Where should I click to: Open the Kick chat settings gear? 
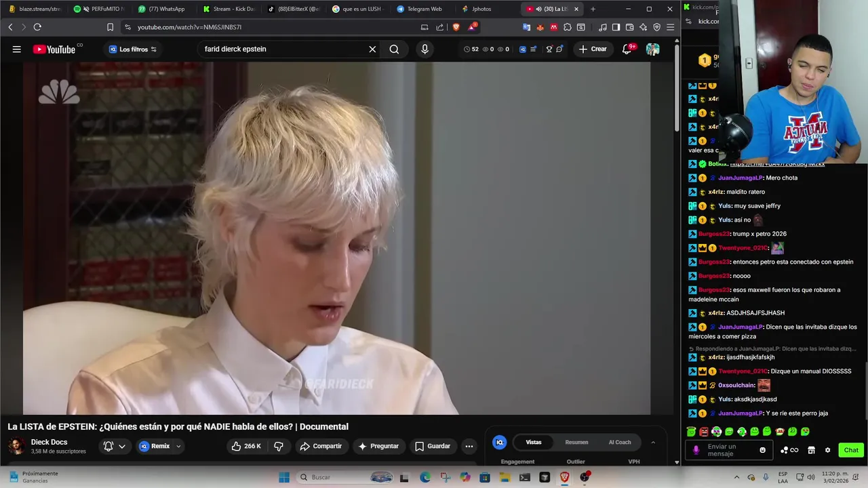click(827, 450)
